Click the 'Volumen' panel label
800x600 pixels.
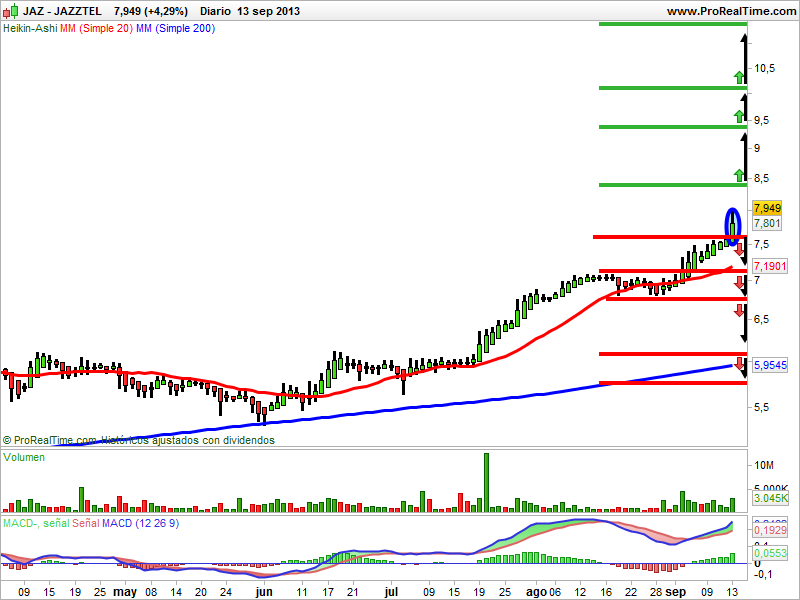[24, 457]
